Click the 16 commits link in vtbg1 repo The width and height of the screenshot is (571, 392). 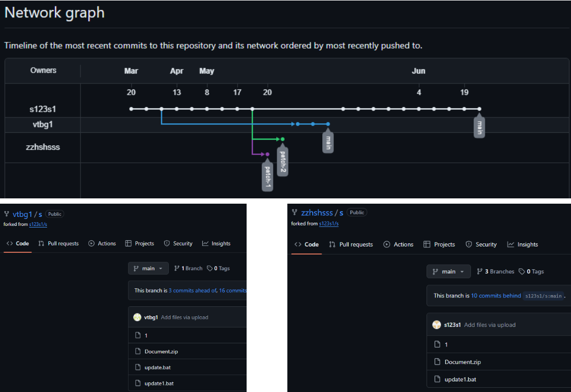pos(233,290)
